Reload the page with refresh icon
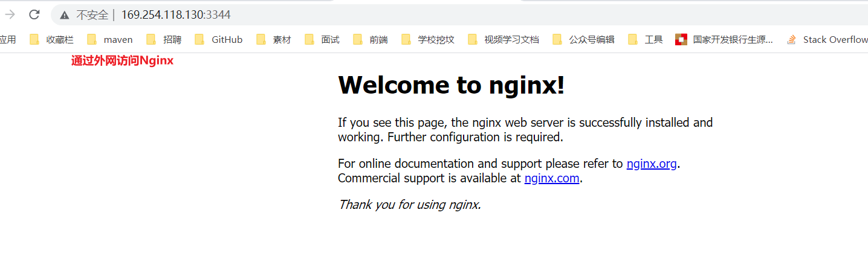Viewport: 868px width, 259px height. [34, 14]
